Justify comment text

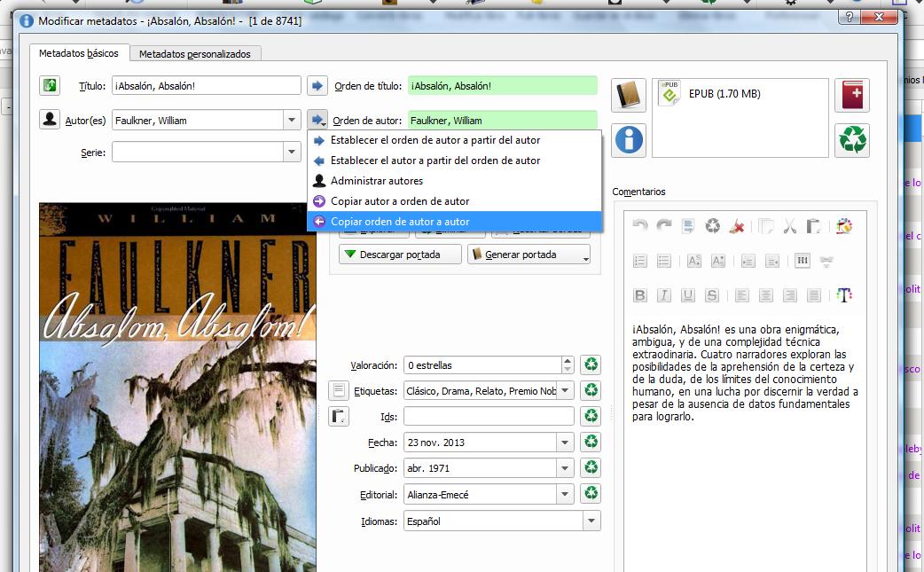[x=814, y=295]
